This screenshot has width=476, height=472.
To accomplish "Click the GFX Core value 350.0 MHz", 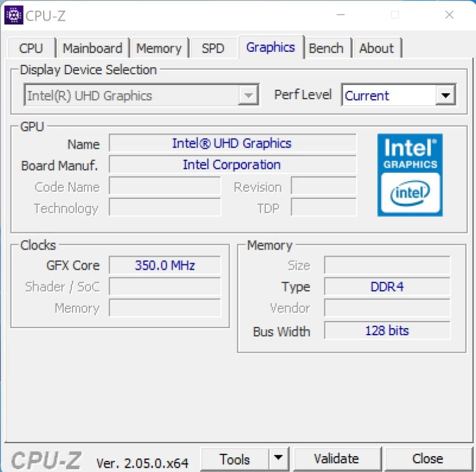I will point(165,265).
